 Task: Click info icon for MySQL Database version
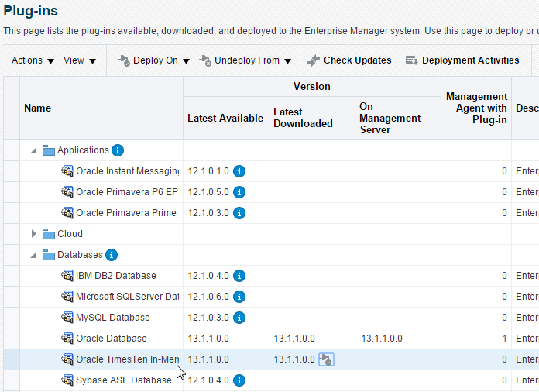239,318
